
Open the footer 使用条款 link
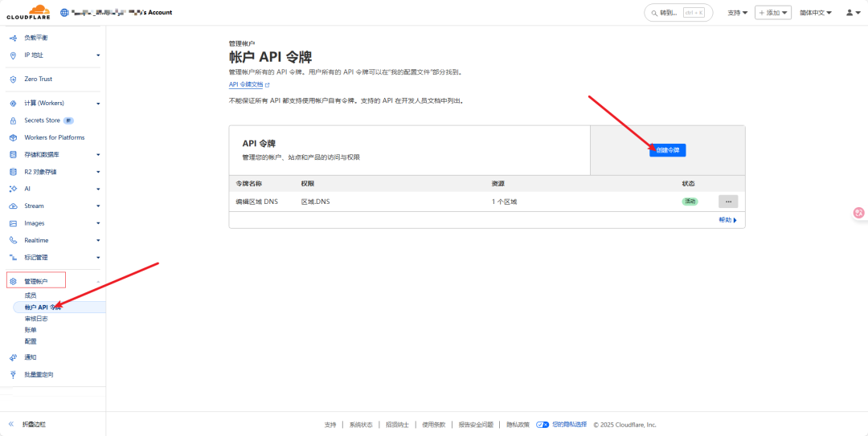[x=433, y=425]
